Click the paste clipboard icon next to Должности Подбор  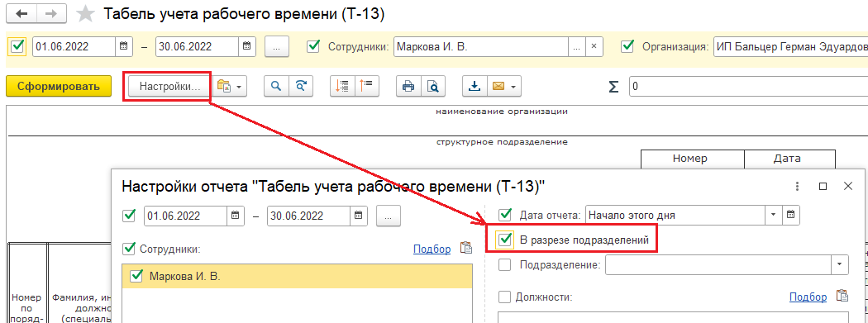(x=842, y=297)
